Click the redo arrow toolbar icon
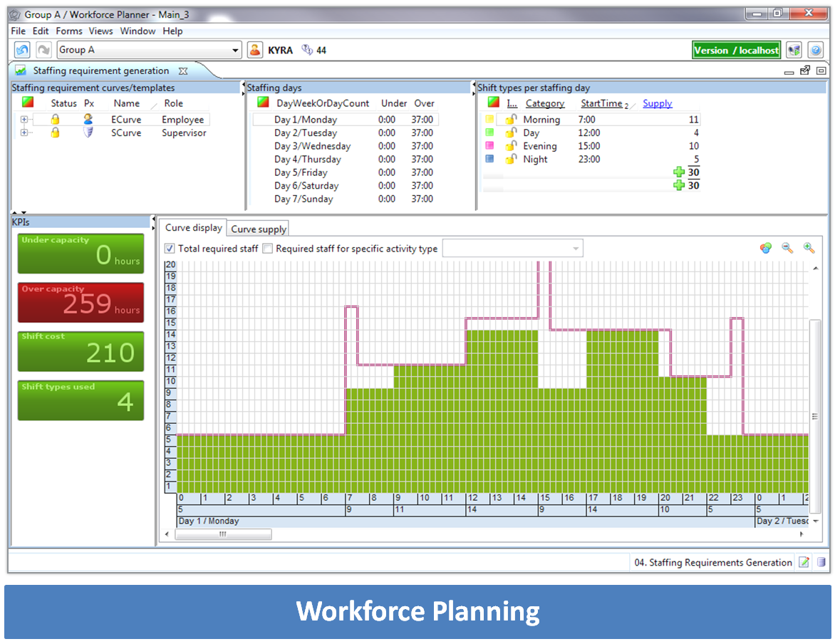The image size is (835, 644). [x=43, y=50]
